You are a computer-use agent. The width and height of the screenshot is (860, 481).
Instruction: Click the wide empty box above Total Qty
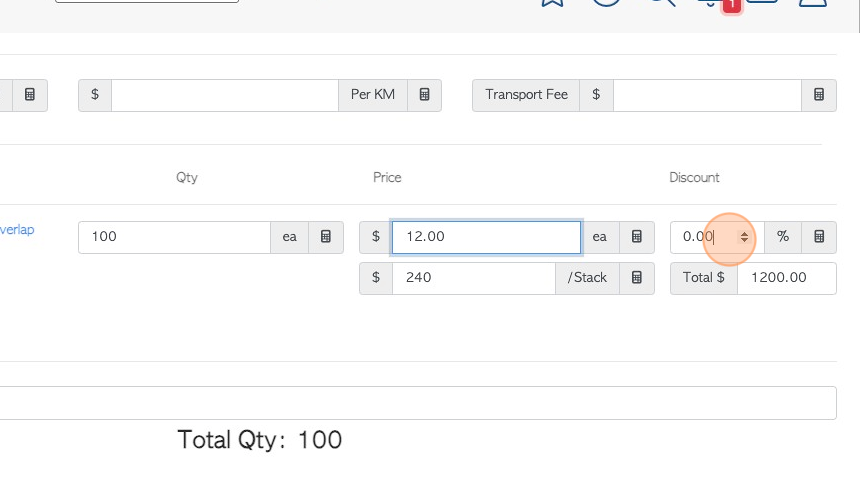coord(418,403)
